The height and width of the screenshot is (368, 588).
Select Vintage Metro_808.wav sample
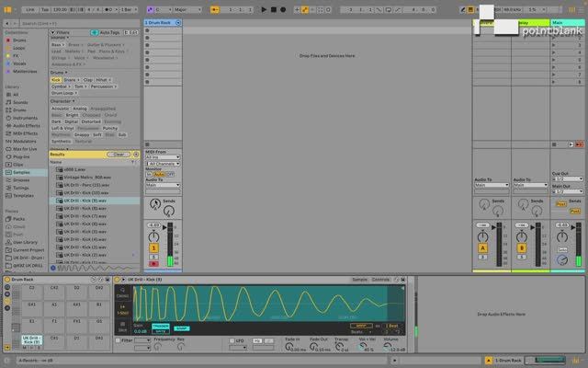(87, 178)
